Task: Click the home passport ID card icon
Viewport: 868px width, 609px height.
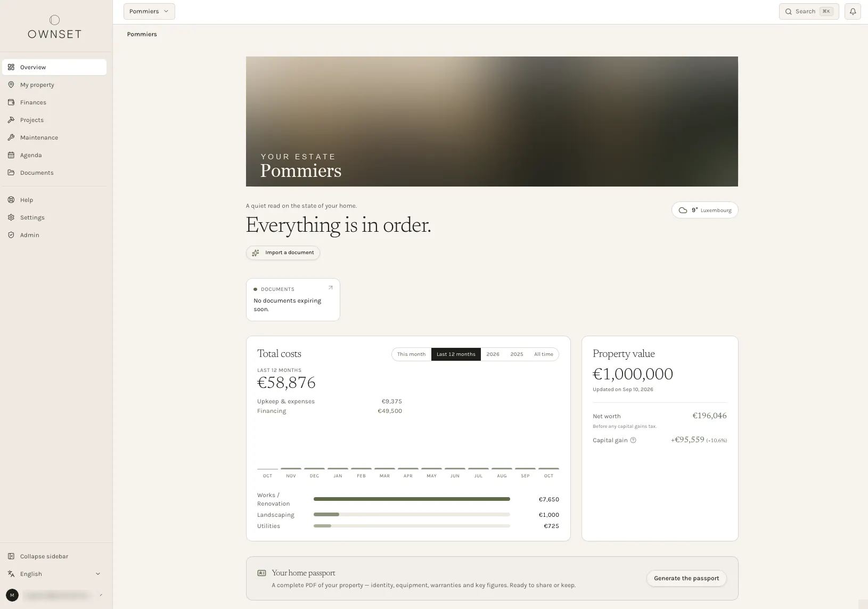Action: pos(261,573)
